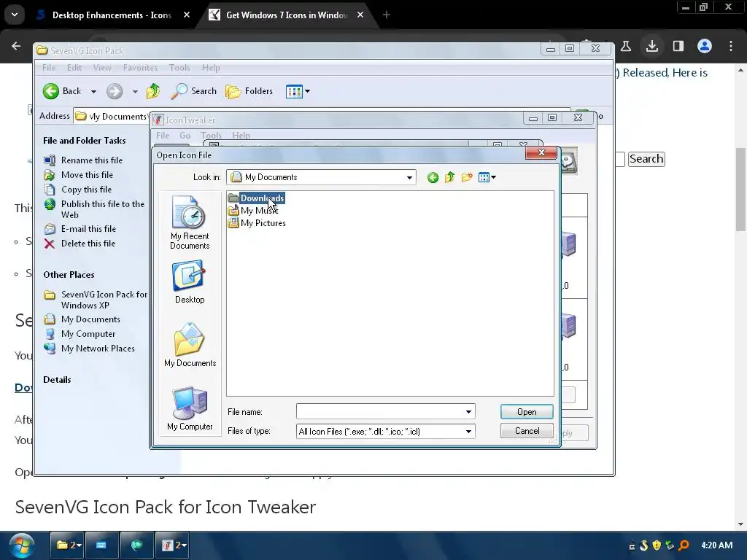Go to Desktop in places bar
This screenshot has width=747, height=560.
point(190,281)
